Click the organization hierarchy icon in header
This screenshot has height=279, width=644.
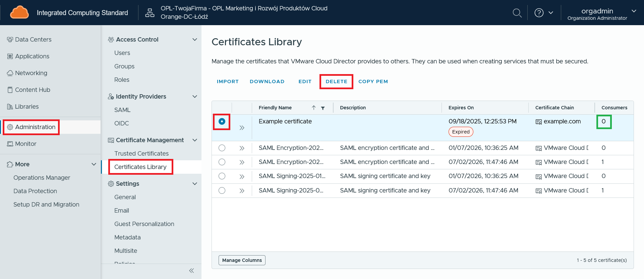[x=150, y=13]
